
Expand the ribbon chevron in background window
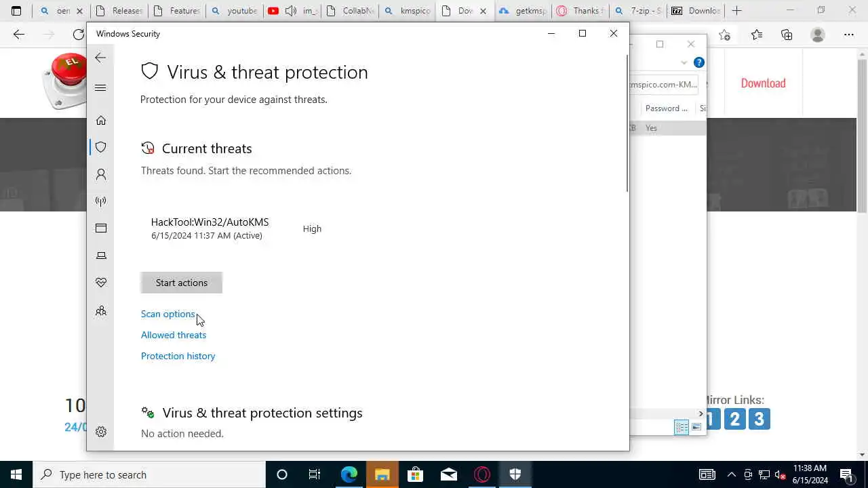684,62
